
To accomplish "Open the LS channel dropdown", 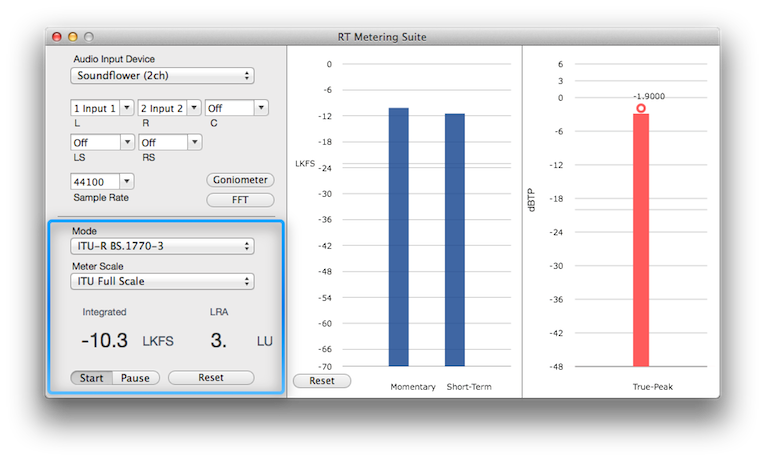I will [126, 143].
